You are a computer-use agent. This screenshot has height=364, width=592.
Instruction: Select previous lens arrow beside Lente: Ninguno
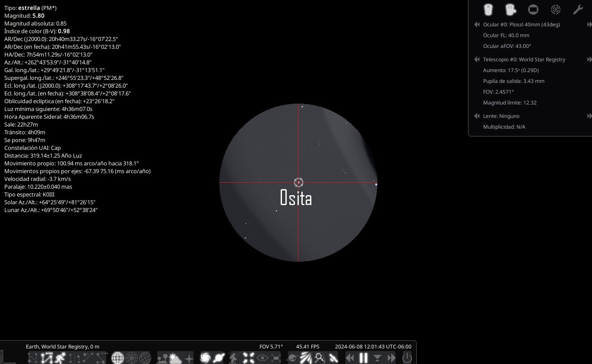point(477,116)
